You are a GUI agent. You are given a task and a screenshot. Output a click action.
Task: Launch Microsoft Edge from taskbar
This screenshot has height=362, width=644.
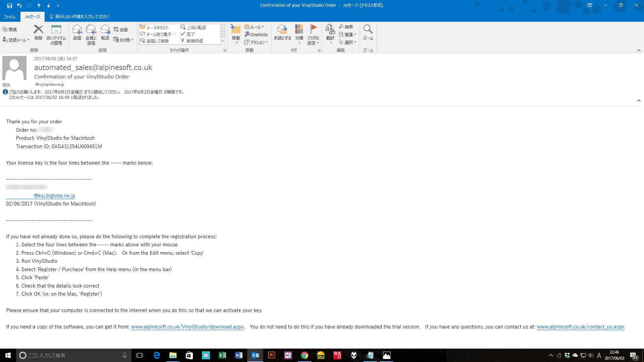(x=157, y=355)
